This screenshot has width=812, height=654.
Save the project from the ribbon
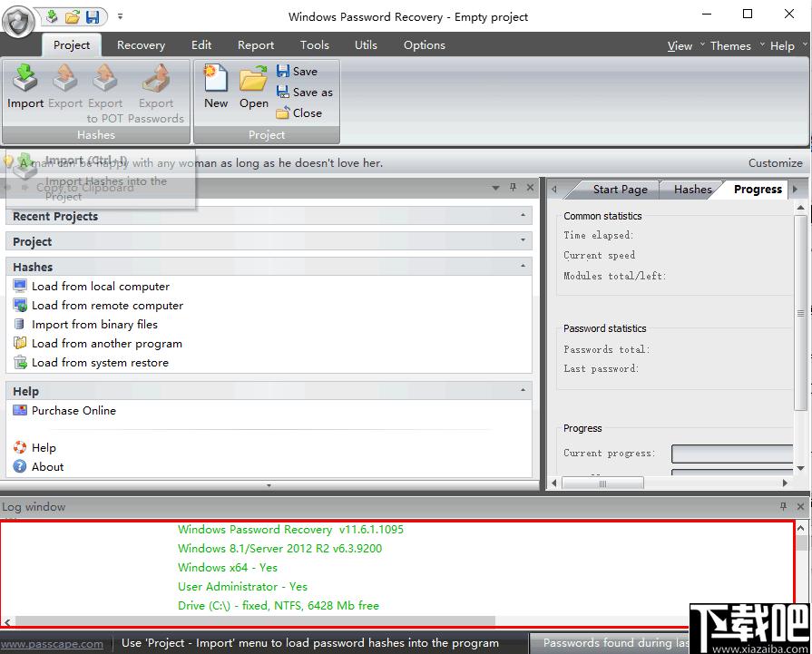(x=298, y=71)
